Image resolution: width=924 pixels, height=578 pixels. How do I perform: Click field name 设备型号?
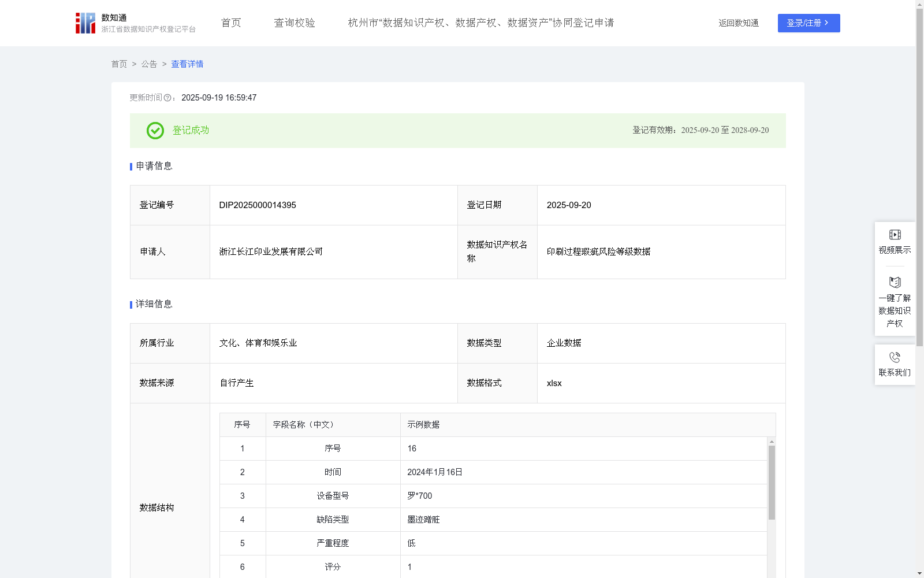click(333, 496)
